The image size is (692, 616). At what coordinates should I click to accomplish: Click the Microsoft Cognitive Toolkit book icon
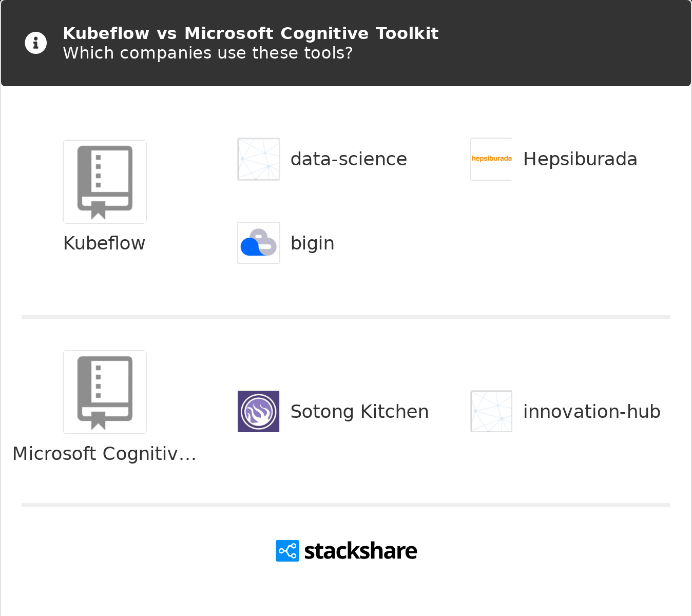pyautogui.click(x=105, y=392)
